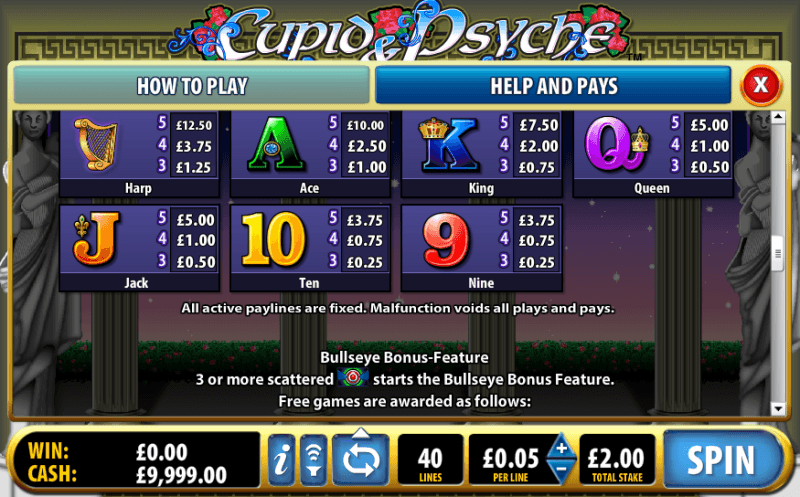Click the yellow Ten symbol
Screen dimensions: 800x497
point(273,239)
